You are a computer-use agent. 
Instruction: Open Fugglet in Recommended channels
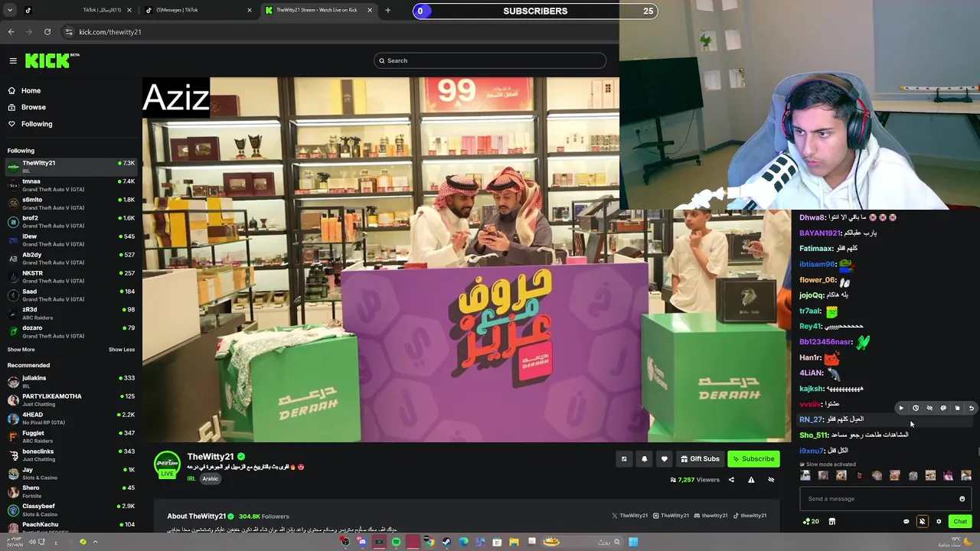click(x=70, y=436)
